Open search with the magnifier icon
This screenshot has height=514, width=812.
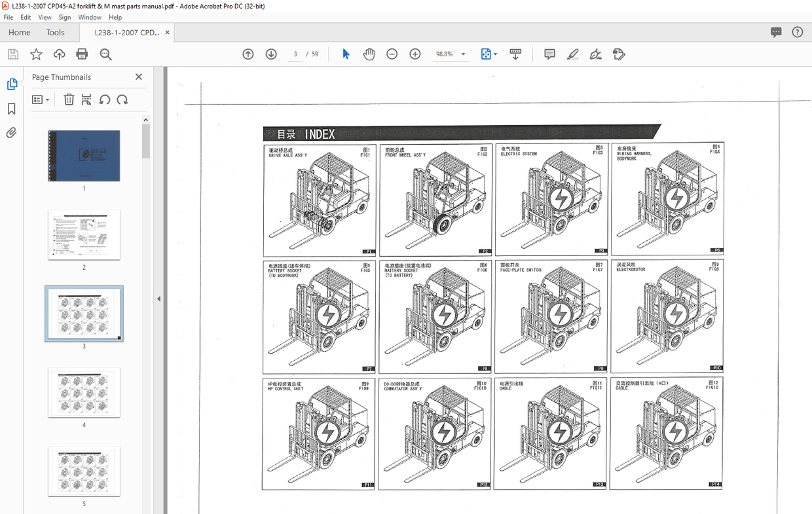tap(105, 54)
